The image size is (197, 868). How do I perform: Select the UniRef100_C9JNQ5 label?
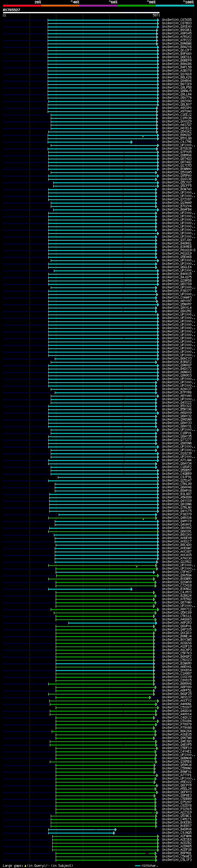(x=177, y=832)
